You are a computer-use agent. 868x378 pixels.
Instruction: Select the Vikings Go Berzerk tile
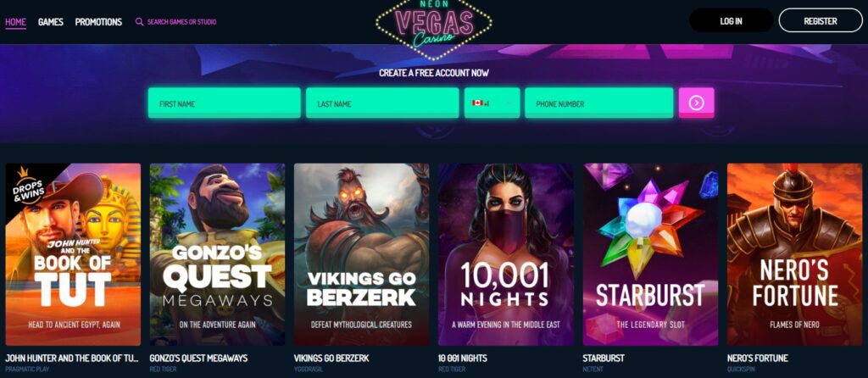(361, 254)
